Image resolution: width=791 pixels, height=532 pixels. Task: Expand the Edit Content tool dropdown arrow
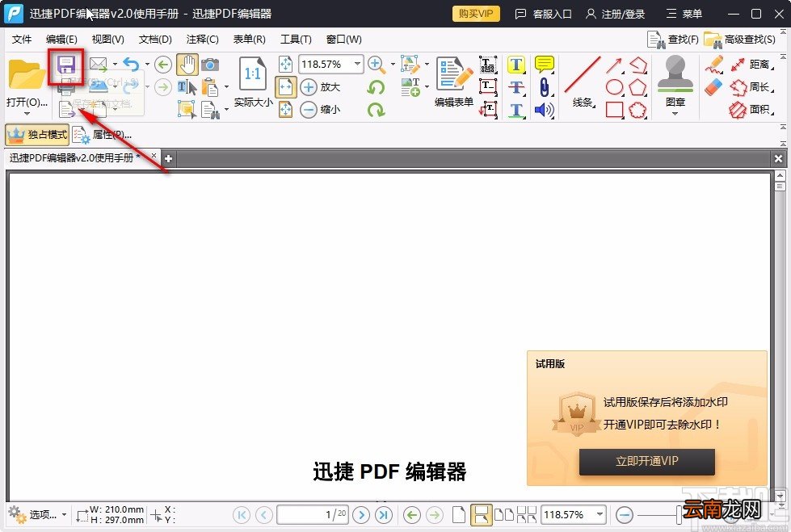427,65
